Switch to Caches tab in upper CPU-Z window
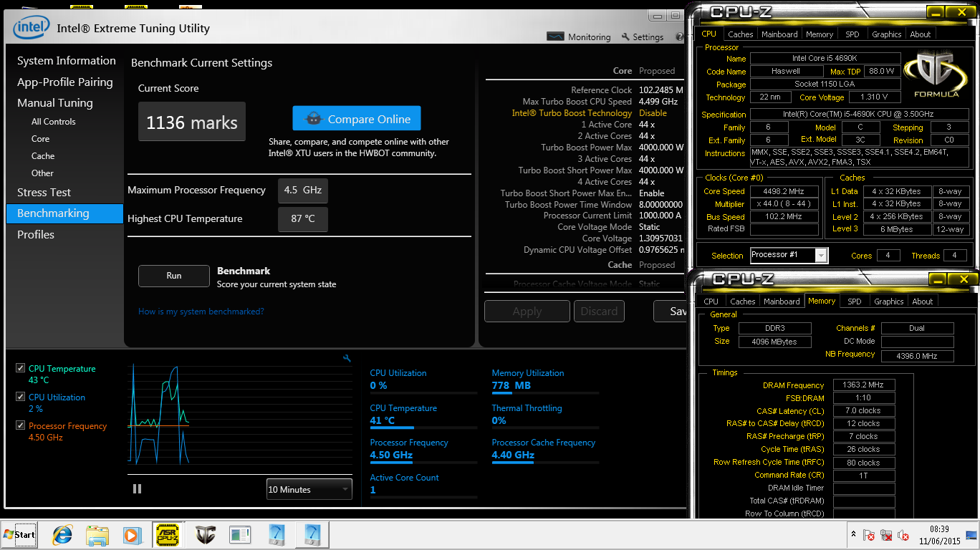The width and height of the screenshot is (980, 550). point(740,34)
